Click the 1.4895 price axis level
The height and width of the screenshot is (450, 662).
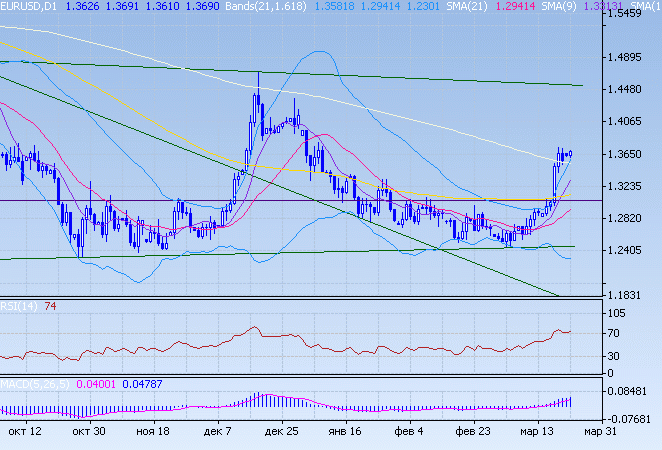pos(628,58)
